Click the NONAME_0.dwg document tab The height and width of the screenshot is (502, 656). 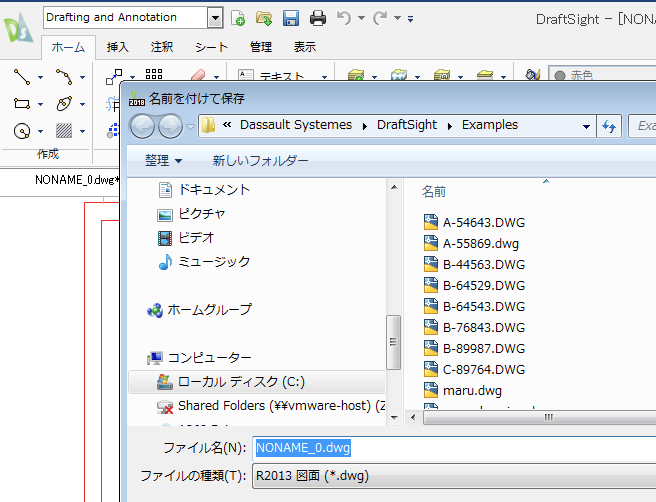(x=77, y=180)
